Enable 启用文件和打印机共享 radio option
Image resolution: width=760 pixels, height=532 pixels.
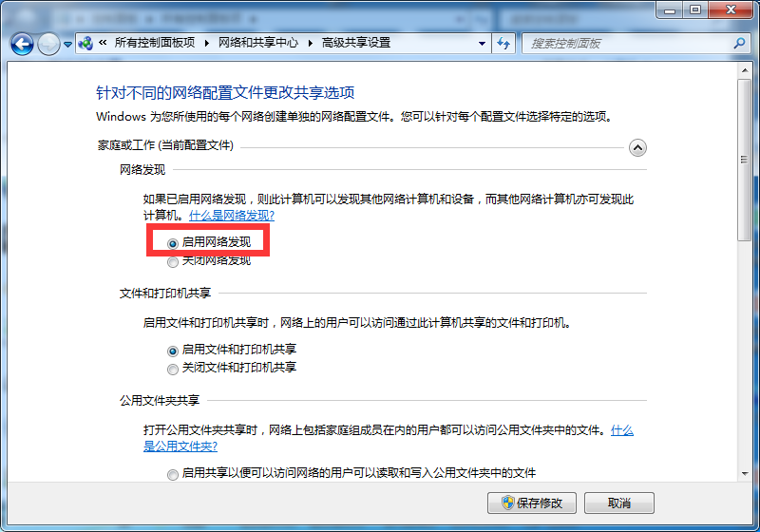tap(173, 351)
